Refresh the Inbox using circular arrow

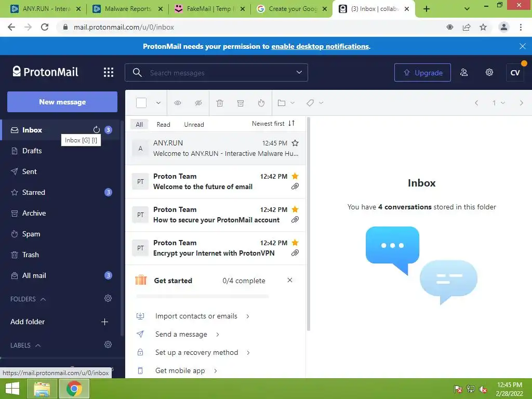96,129
